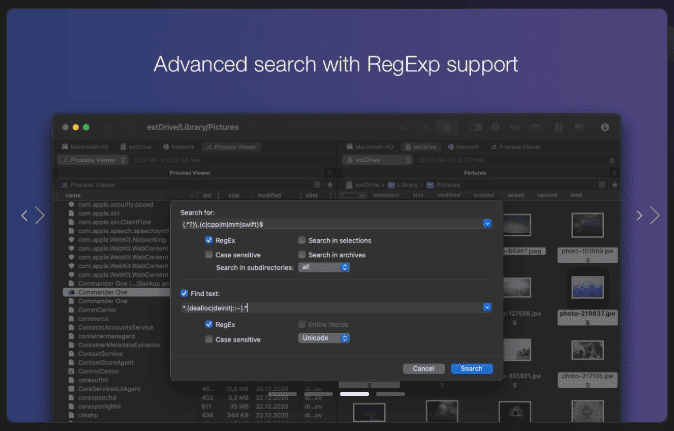The width and height of the screenshot is (674, 431).
Task: Star the Pictures path as favorite
Action: (x=615, y=185)
